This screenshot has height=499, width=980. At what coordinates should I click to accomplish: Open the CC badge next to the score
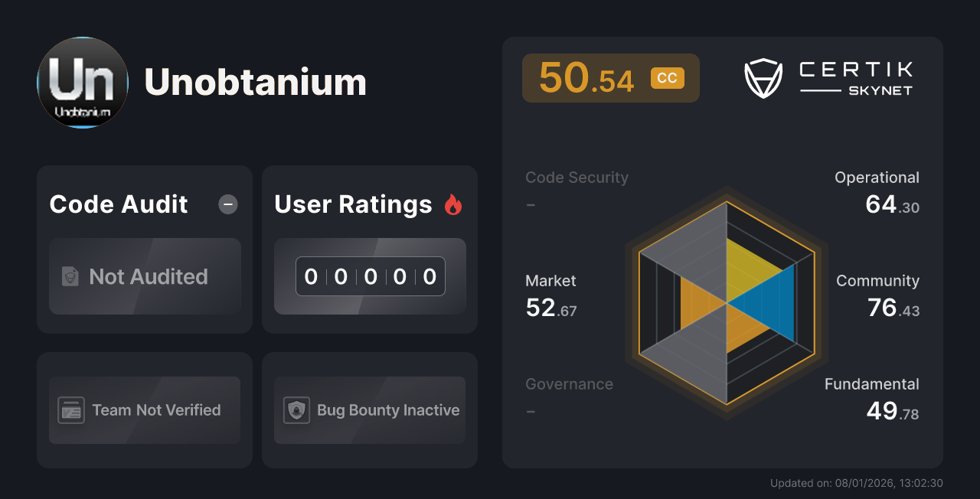[668, 77]
